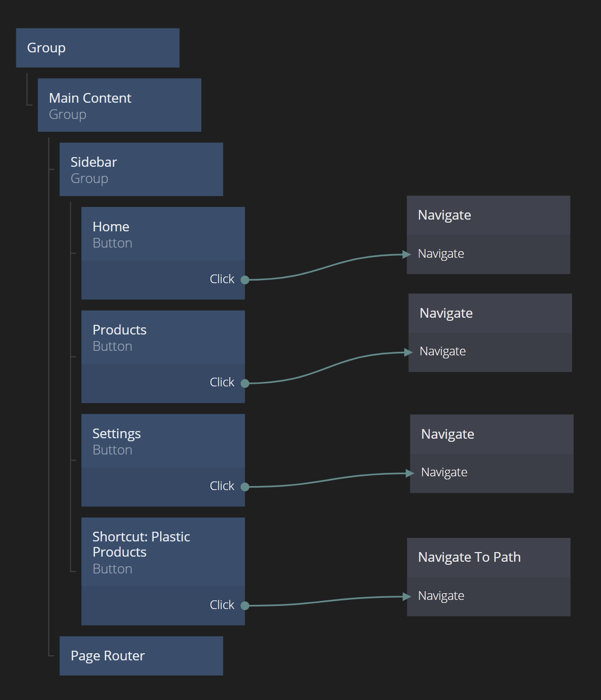Viewport: 601px width, 700px height.
Task: Click input arrow of Navigate node linked to Home
Action: coord(407,254)
